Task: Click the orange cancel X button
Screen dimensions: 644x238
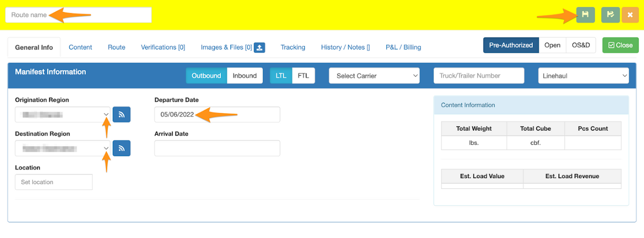Action: (x=630, y=15)
